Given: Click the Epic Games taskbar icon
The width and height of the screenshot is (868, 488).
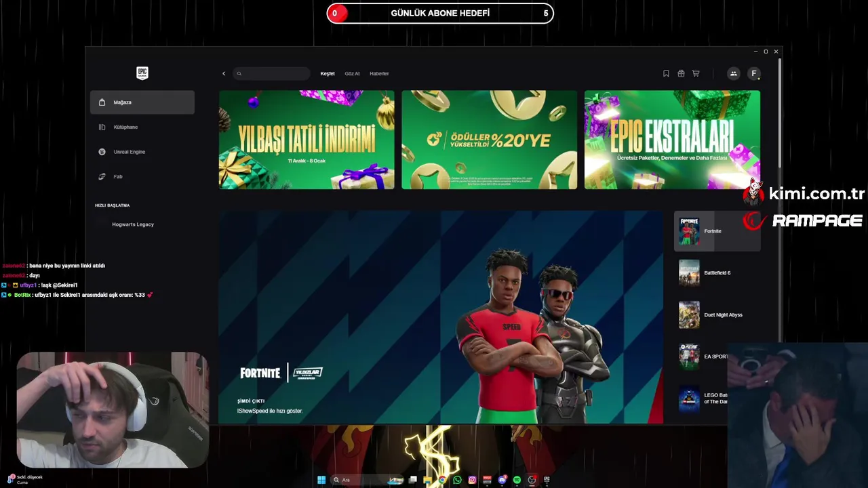Looking at the screenshot, I should pyautogui.click(x=547, y=480).
